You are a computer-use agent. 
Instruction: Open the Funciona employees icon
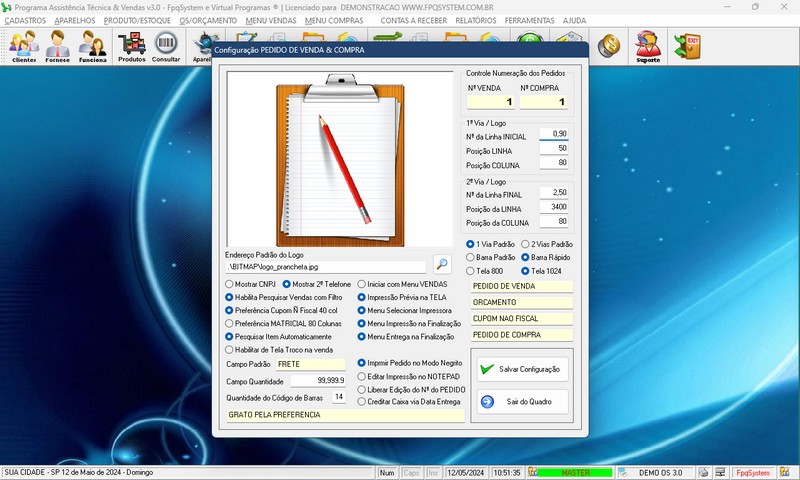[x=92, y=46]
